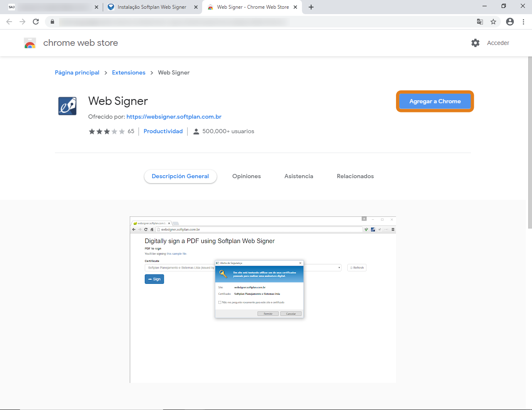The width and height of the screenshot is (532, 410).
Task: Close the Instalação Softplan Web Signer tab
Action: click(x=196, y=7)
